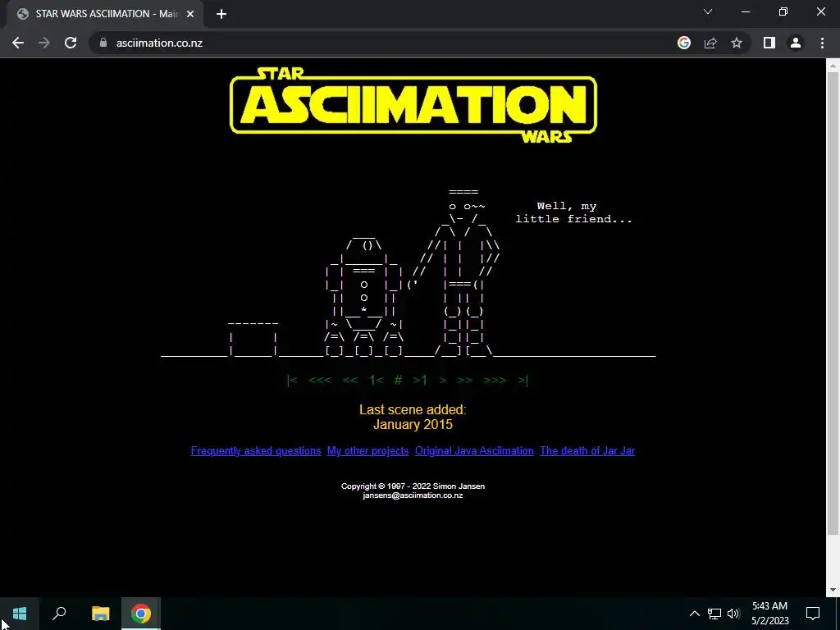Click the 'January 2015' text

(413, 425)
